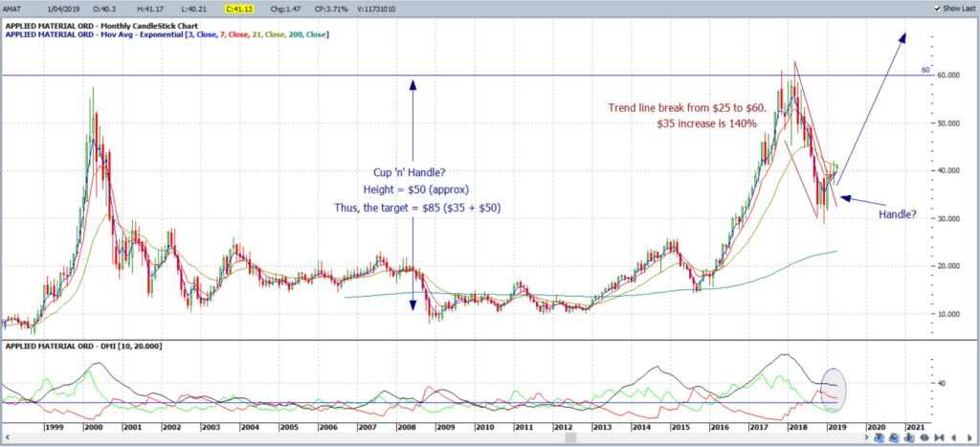Click the compress horizontal scale arrows icon
The image size is (980, 447).
click(940, 437)
